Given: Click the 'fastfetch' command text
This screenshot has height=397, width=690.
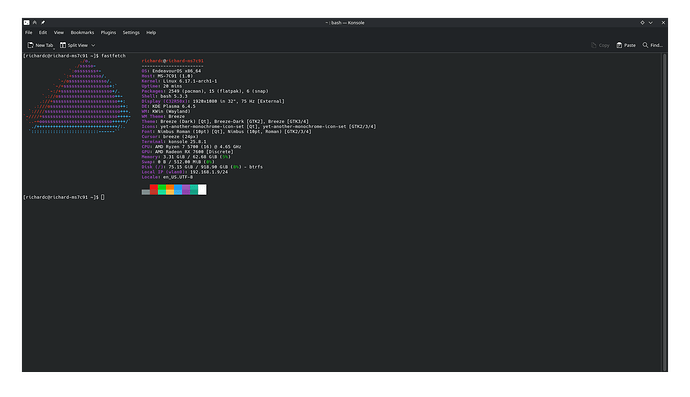Looking at the screenshot, I should click(114, 56).
